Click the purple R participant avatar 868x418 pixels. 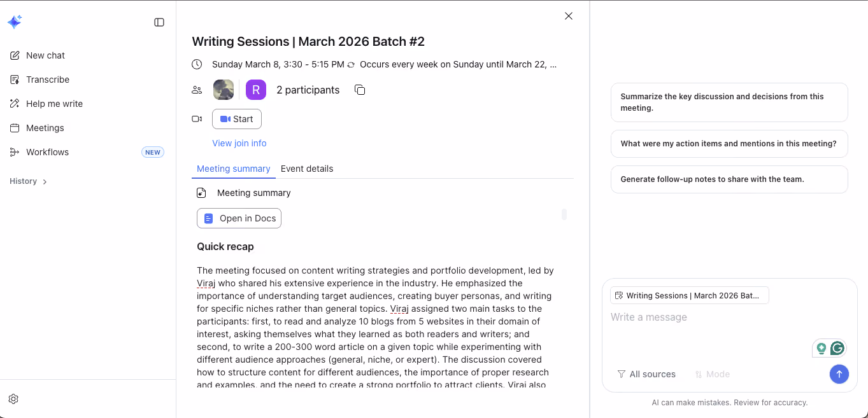tap(256, 90)
